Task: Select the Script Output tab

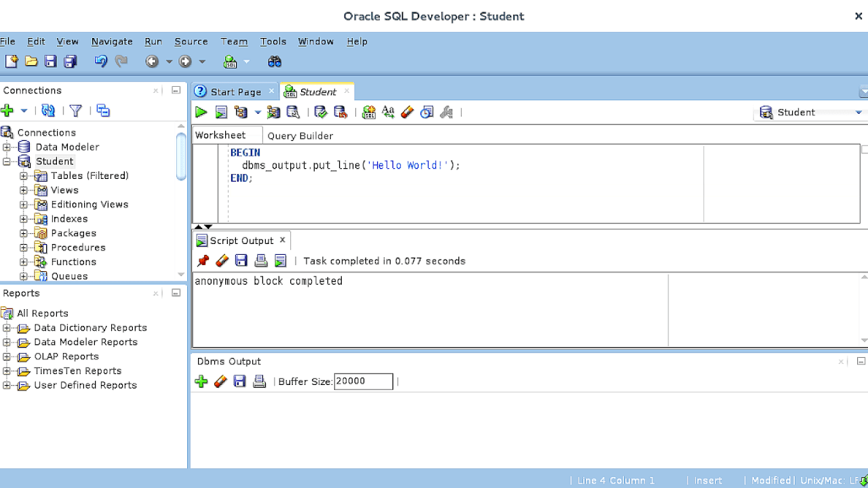Action: [241, 241]
